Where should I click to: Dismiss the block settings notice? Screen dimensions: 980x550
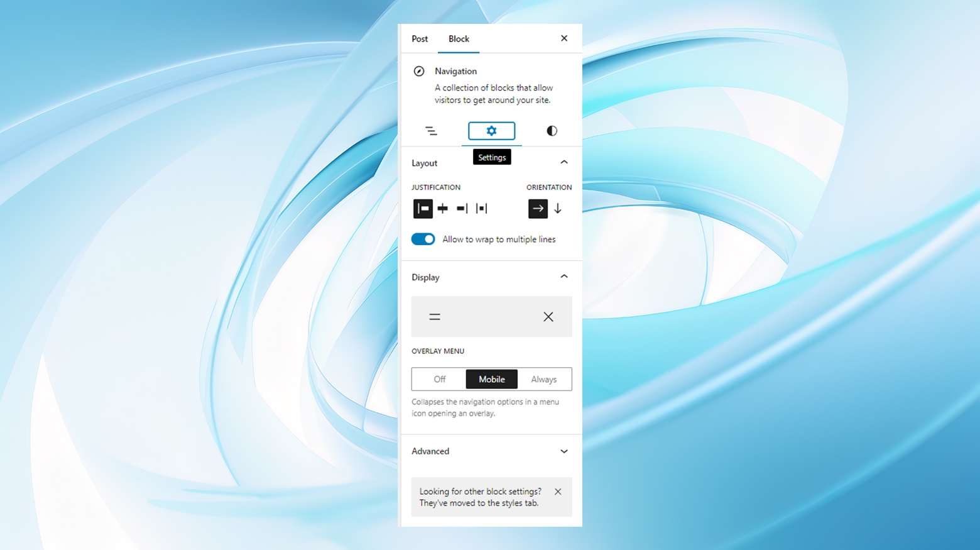(x=558, y=492)
